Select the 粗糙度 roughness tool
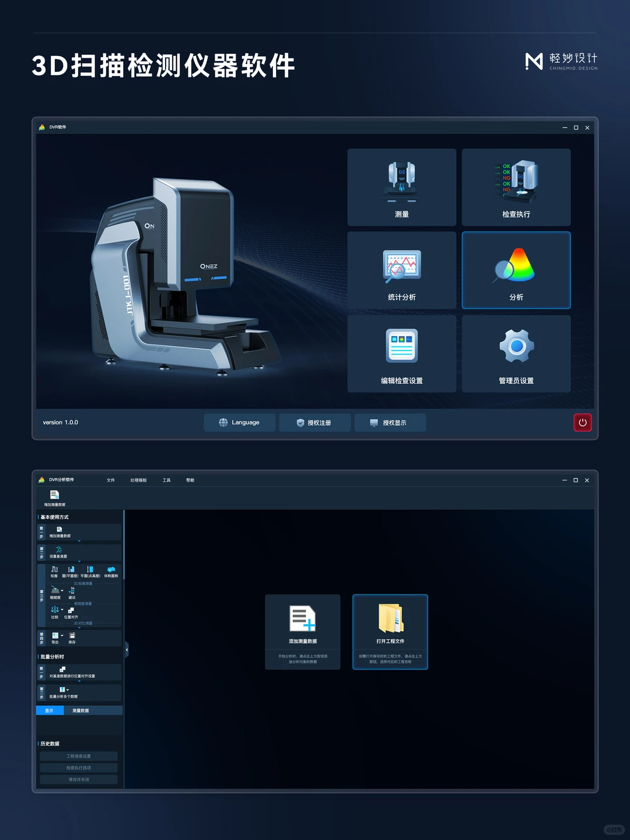Image resolution: width=630 pixels, height=840 pixels. [55, 590]
